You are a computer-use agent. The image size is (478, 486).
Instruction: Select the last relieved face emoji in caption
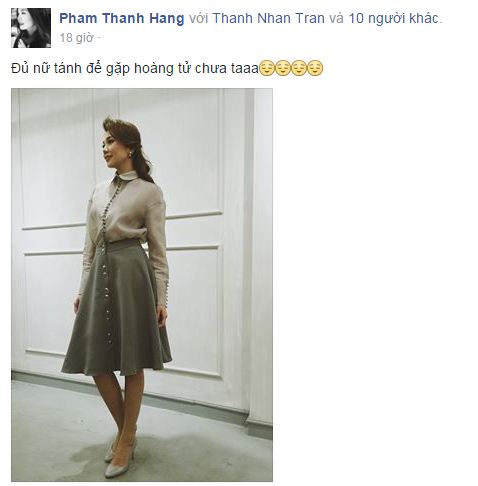315,68
